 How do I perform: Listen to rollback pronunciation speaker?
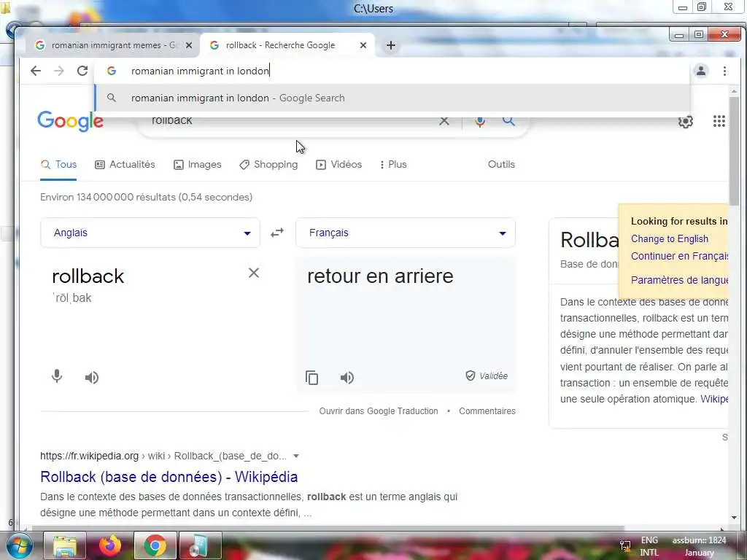click(x=91, y=378)
